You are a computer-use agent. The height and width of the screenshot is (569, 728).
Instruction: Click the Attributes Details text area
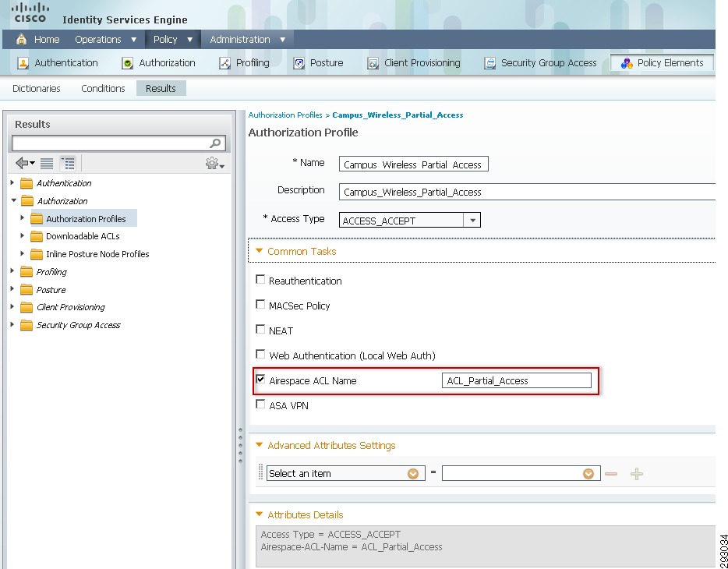(485, 546)
